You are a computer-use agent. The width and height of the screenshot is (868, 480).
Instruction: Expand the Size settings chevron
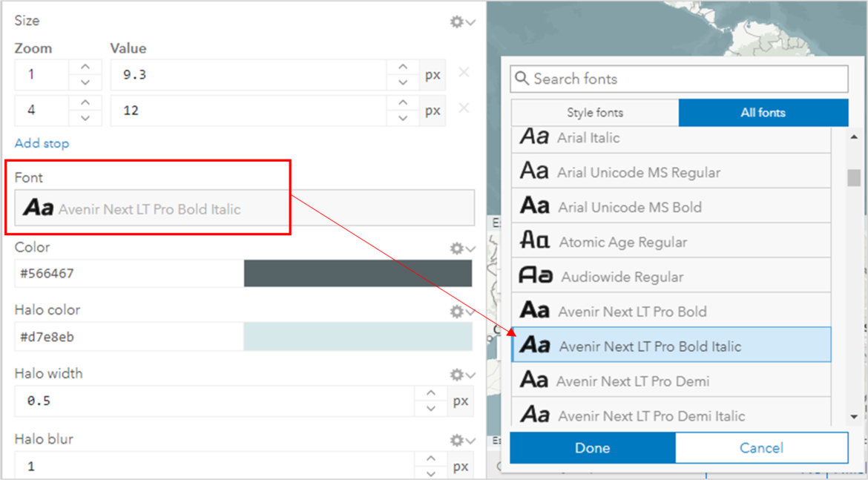tap(472, 22)
